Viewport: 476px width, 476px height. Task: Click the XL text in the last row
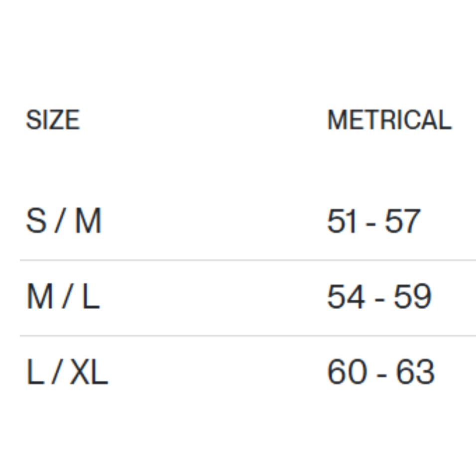(x=89, y=373)
